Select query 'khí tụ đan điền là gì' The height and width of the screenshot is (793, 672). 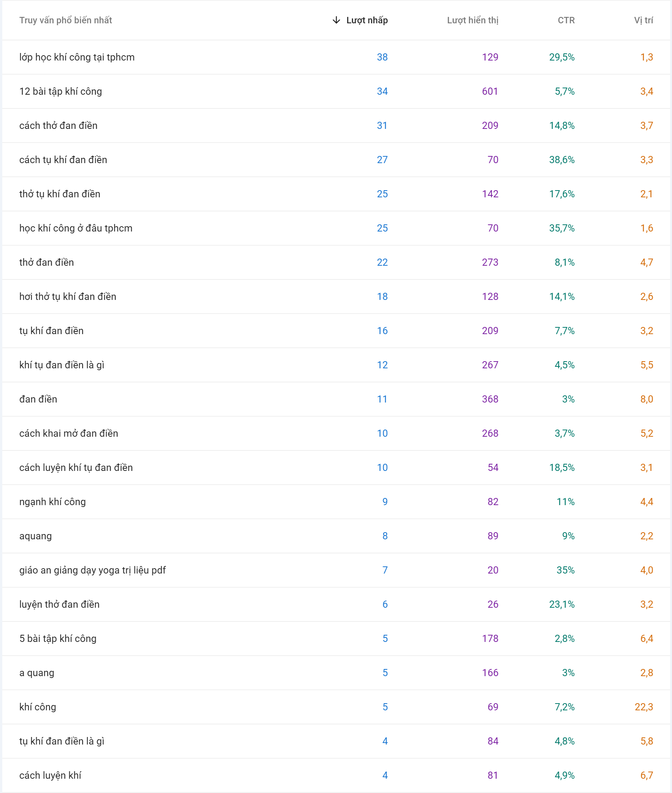click(62, 365)
